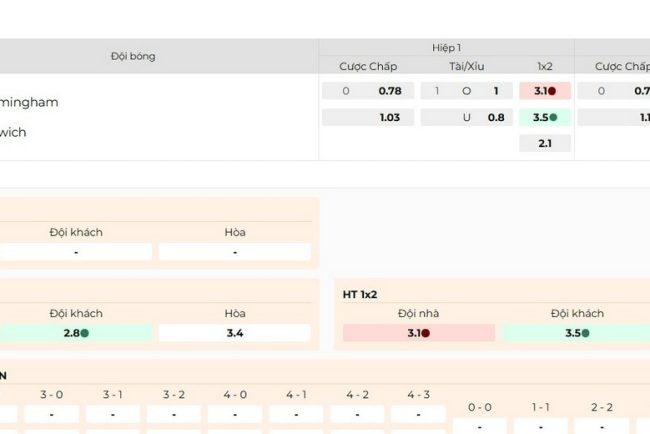Click red dot in HT 1x2 Đội nhà cell

click(x=426, y=333)
